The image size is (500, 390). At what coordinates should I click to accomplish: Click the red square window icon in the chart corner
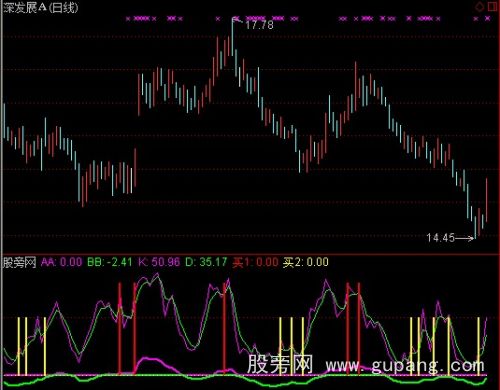point(492,6)
